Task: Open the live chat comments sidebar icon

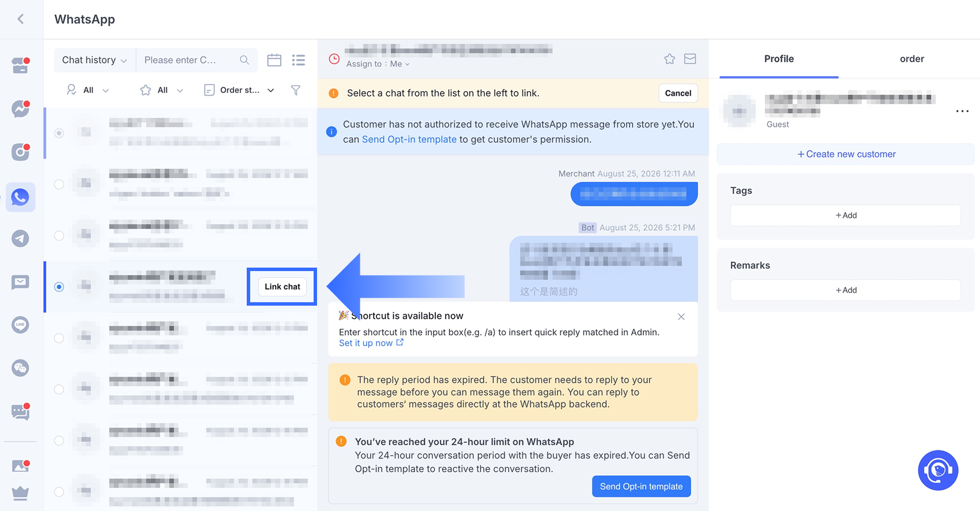Action: tap(20, 411)
